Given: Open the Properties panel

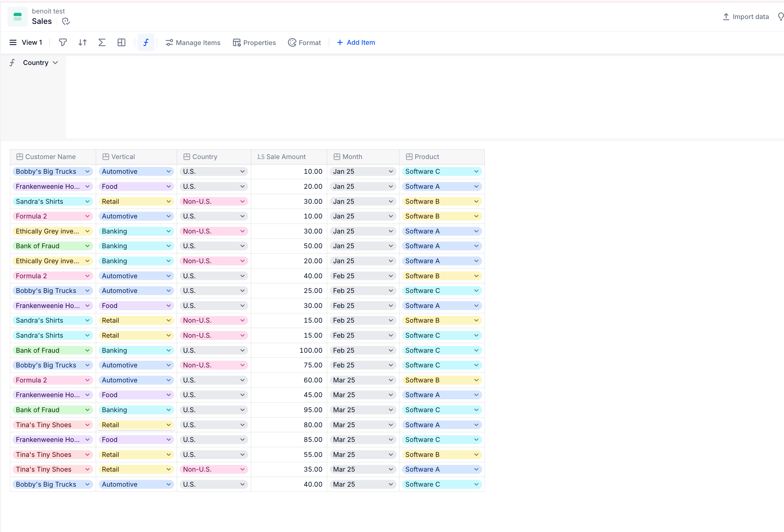Looking at the screenshot, I should pyautogui.click(x=254, y=43).
